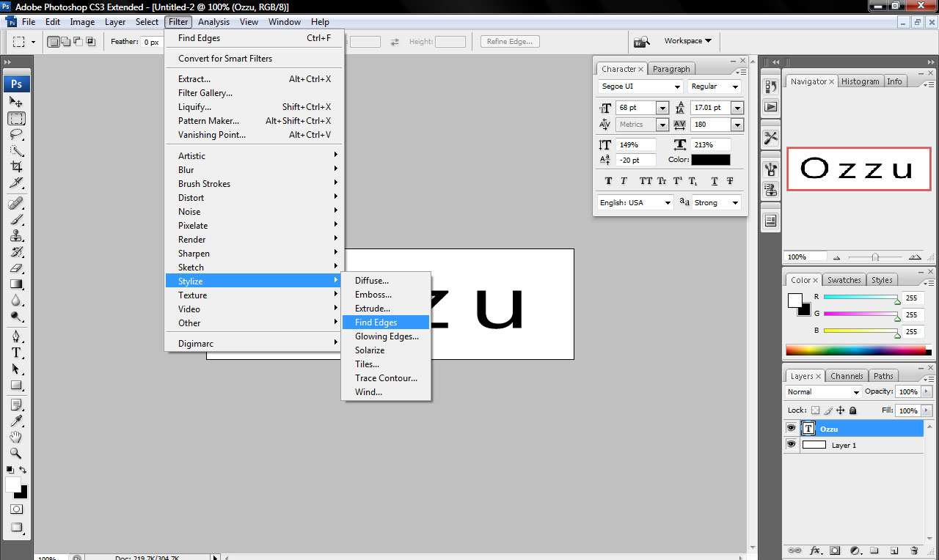
Task: Select the Hand tool
Action: 16,437
